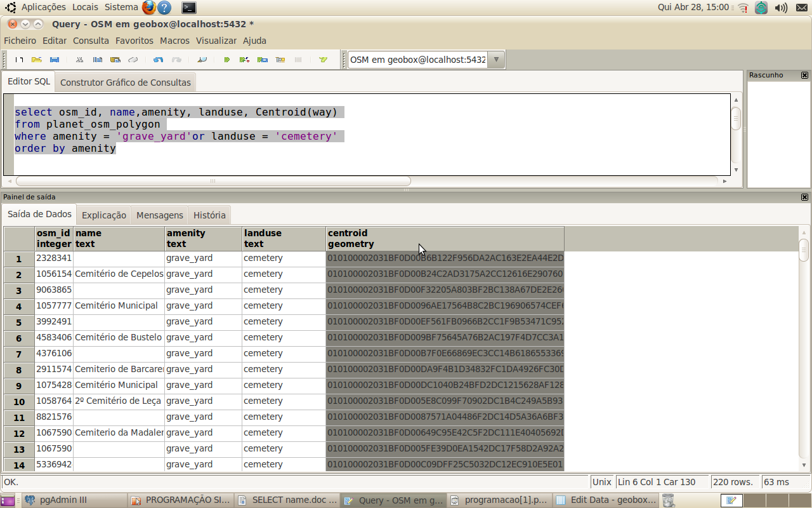The height and width of the screenshot is (508, 812).
Task: Click the SQL editor vertical scrollbar down arrow
Action: pos(736,170)
